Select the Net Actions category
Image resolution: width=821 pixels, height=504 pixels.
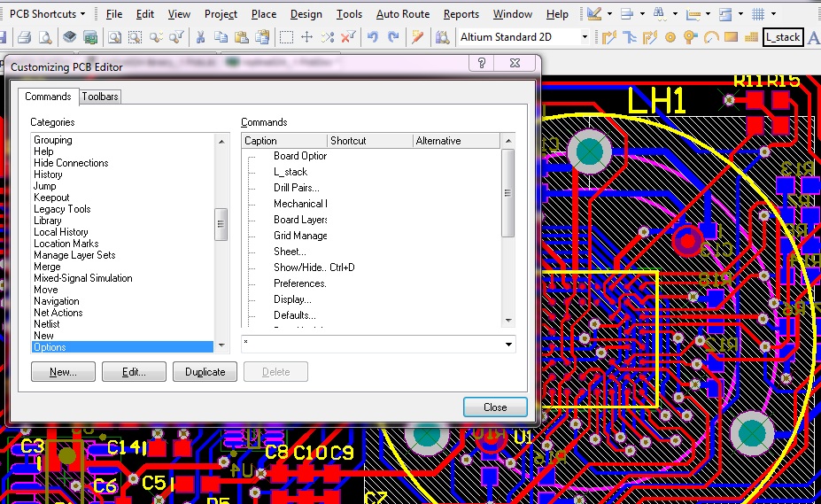tap(122, 313)
